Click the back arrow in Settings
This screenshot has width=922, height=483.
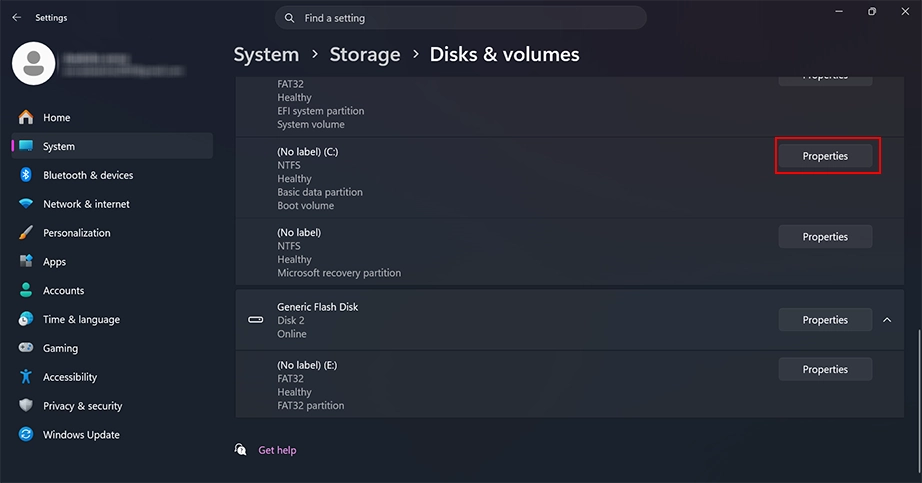coord(16,18)
